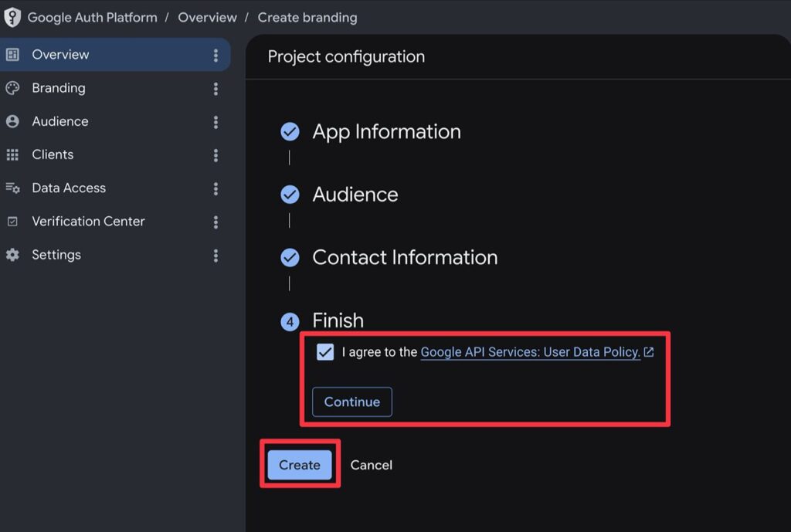Select the Finish step heading
The height and width of the screenshot is (532, 791).
pos(338,320)
